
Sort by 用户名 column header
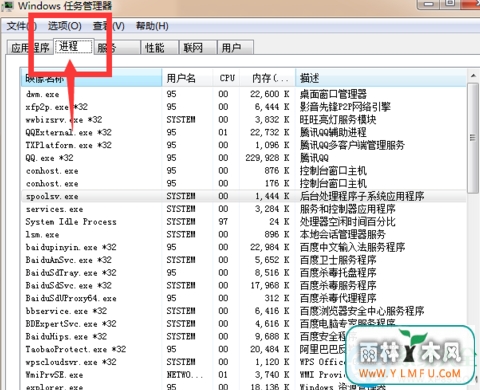click(x=187, y=78)
